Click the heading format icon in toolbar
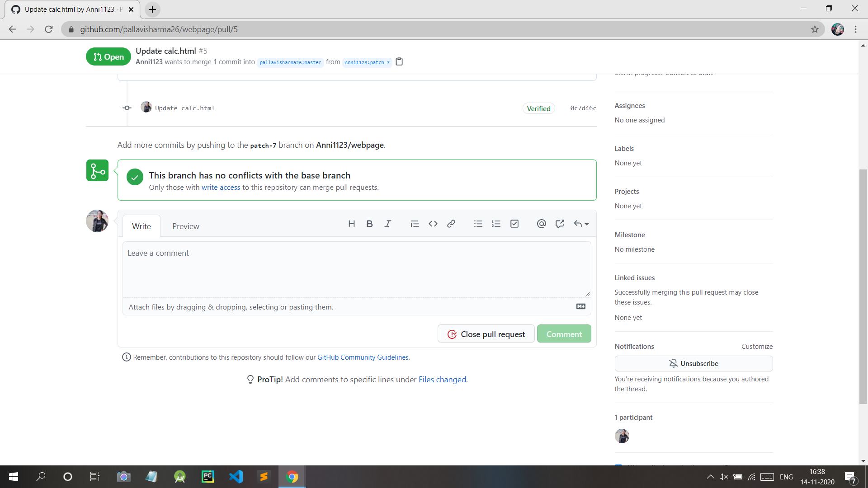This screenshot has width=868, height=488. [x=351, y=224]
